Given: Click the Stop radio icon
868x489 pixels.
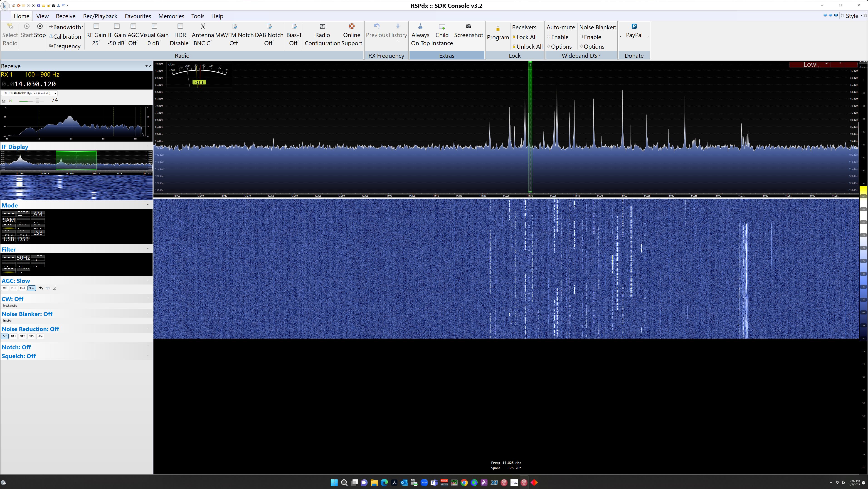Looking at the screenshot, I should [40, 26].
